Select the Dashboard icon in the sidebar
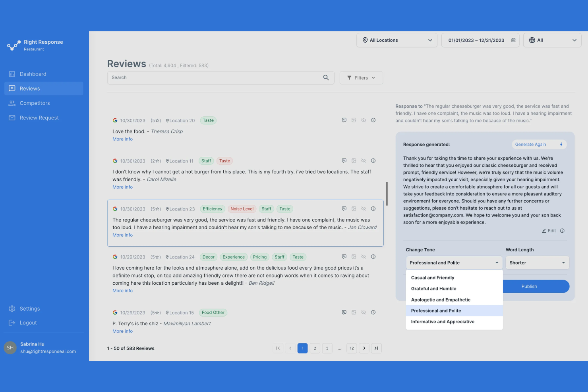The width and height of the screenshot is (588, 392). [x=12, y=74]
